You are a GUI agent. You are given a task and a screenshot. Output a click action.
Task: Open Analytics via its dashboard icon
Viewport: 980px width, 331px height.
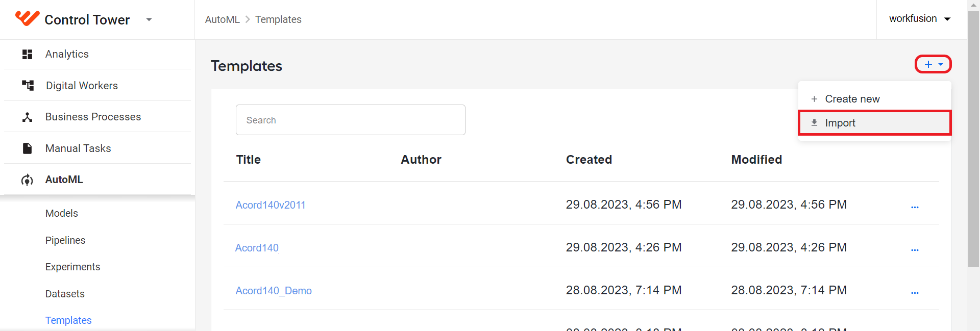[28, 54]
